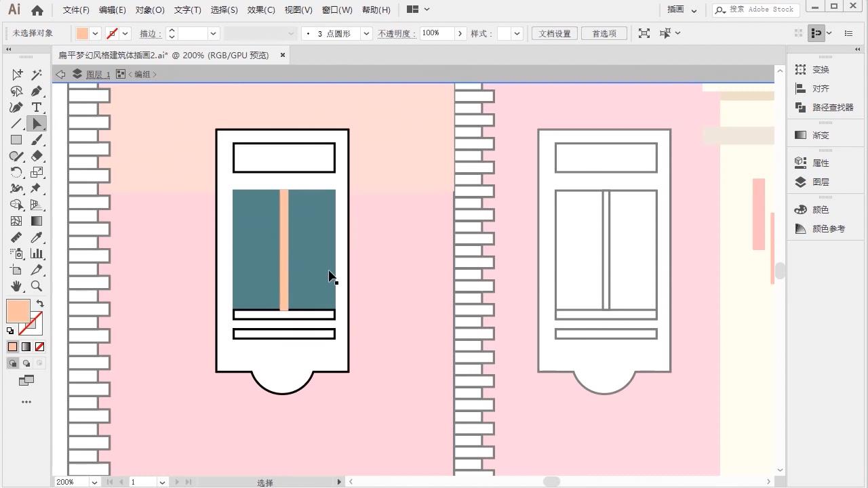This screenshot has width=868, height=488.
Task: Select the Puppet Warp pin tool
Action: pyautogui.click(x=37, y=188)
